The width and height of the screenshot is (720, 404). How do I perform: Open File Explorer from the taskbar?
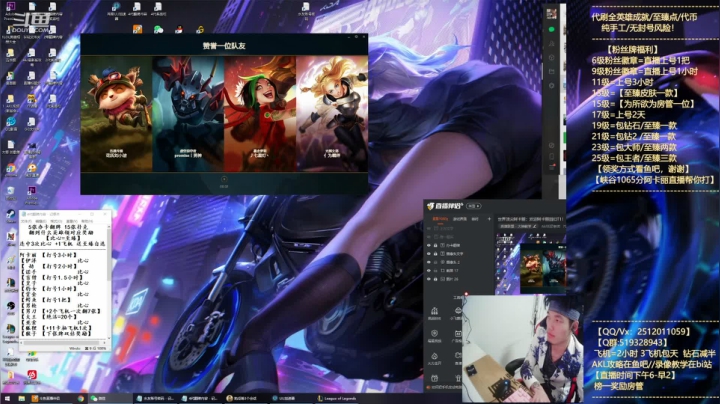(x=21, y=398)
